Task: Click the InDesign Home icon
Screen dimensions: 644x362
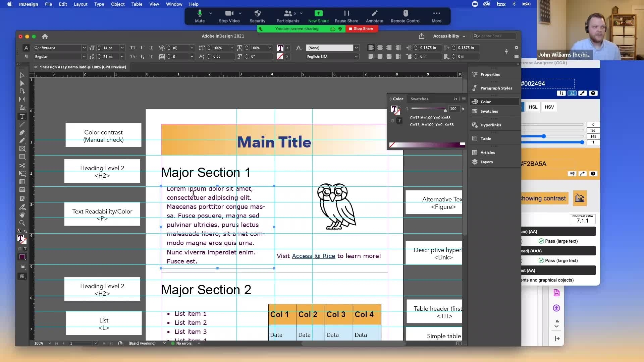Action: [x=45, y=36]
